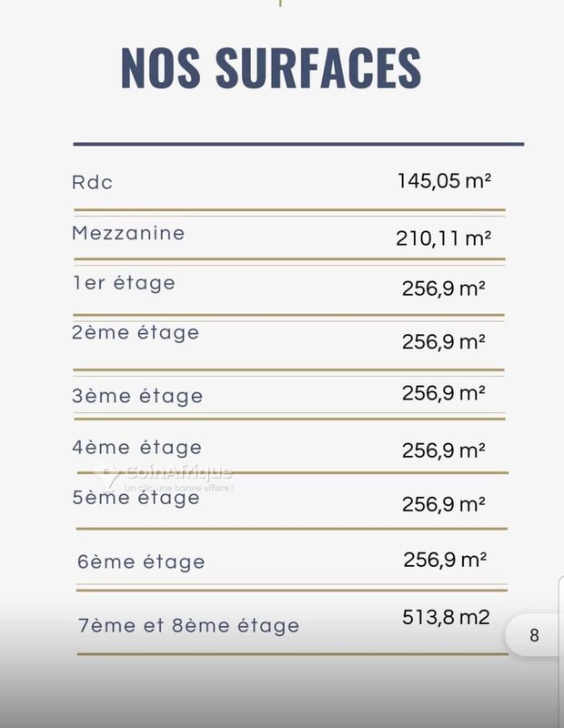
Task: Click the CoinAfrique watermark logo
Action: [x=163, y=472]
